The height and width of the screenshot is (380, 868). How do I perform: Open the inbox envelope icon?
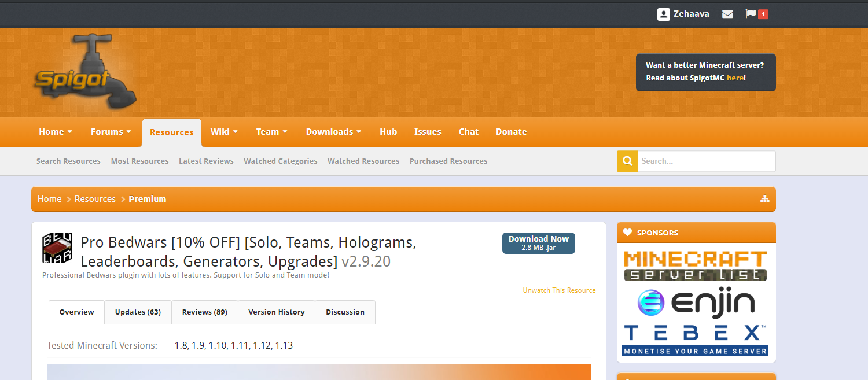pos(727,14)
